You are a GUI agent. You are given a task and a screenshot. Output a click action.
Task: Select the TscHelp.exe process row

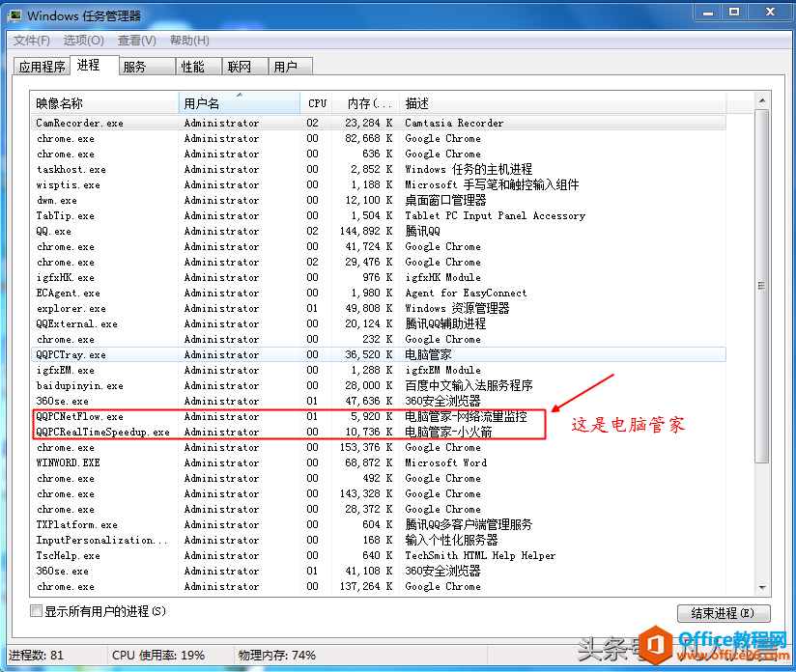click(x=379, y=555)
